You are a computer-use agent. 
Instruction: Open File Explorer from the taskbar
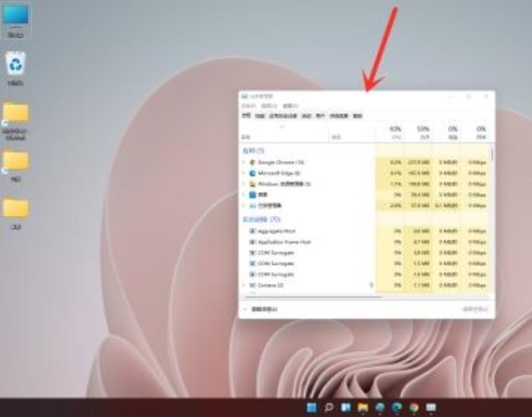362,407
